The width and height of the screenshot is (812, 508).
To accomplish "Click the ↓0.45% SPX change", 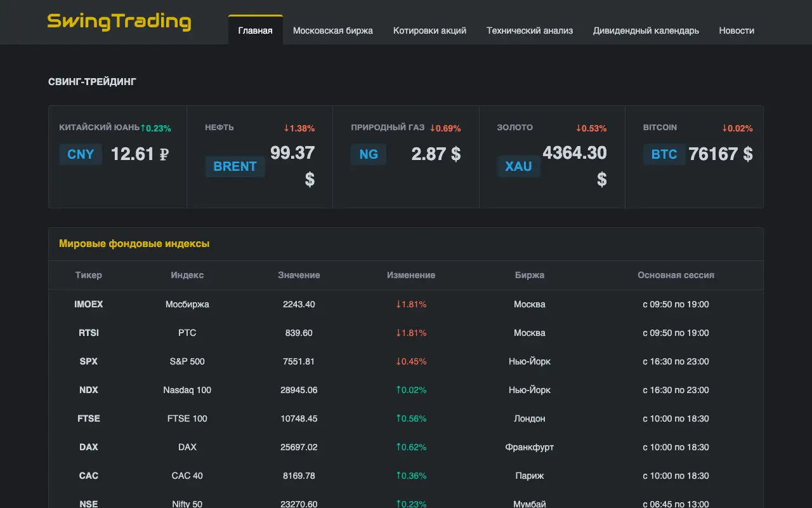I will point(411,361).
